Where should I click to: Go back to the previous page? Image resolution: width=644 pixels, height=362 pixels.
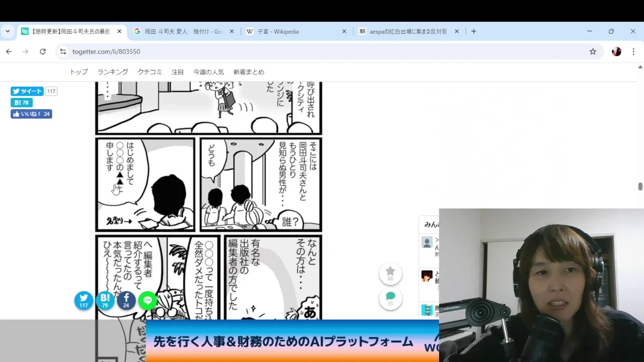click(9, 51)
